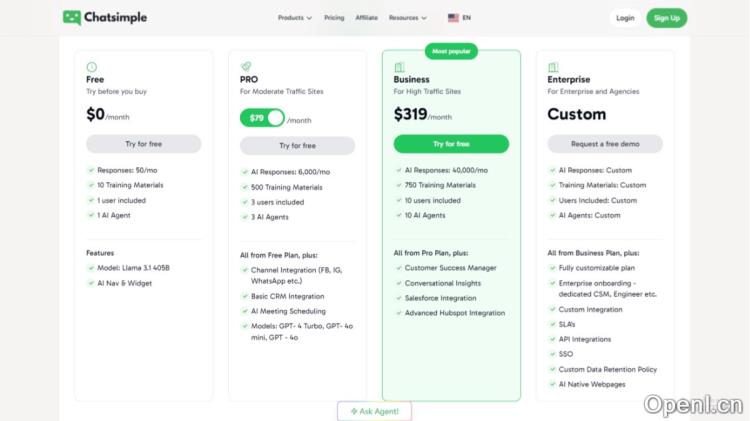The height and width of the screenshot is (421, 750).
Task: Click the Enterprise plan icon
Action: click(x=553, y=67)
